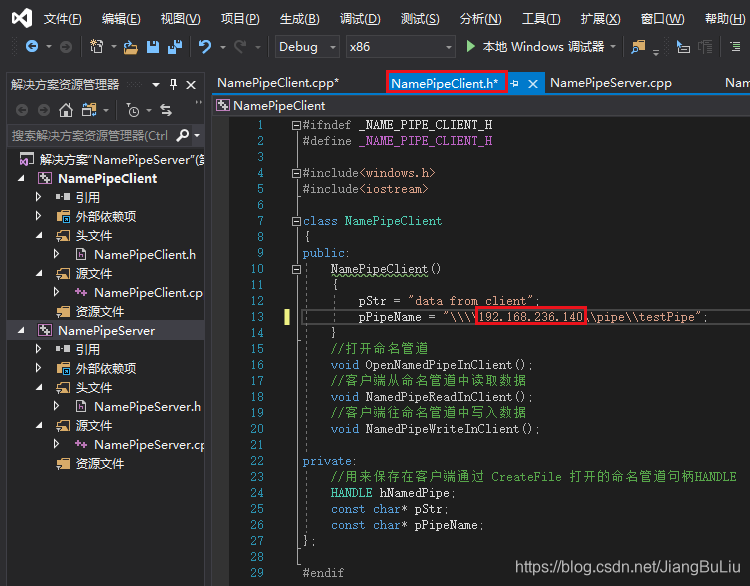The image size is (750, 586).
Task: Collapse the class NamePipeClient code block
Action: click(296, 221)
